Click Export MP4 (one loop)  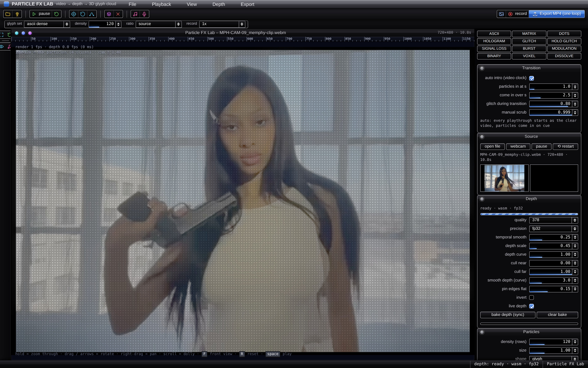(557, 14)
